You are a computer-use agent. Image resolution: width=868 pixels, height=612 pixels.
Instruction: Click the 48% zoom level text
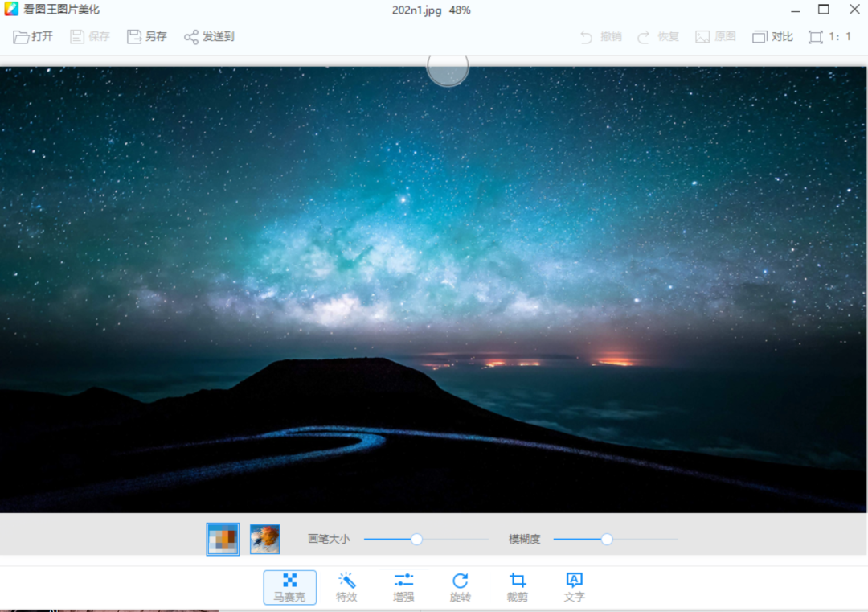coord(460,10)
